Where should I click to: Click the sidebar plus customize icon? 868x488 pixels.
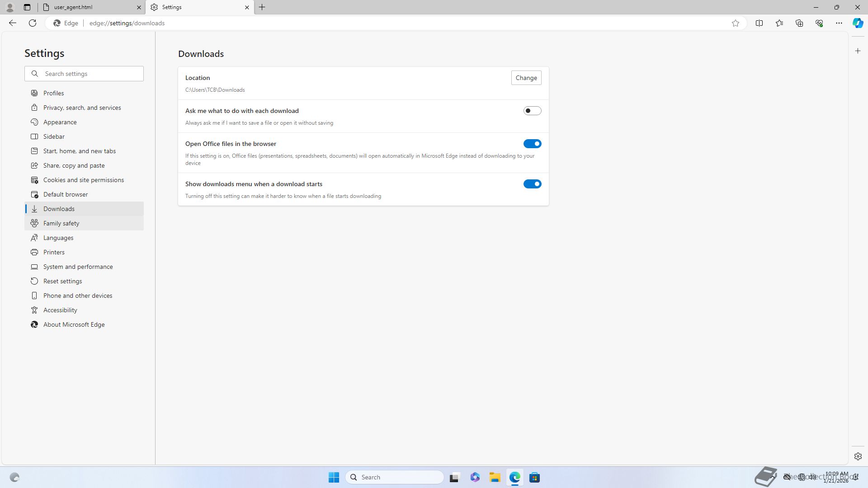(x=858, y=51)
